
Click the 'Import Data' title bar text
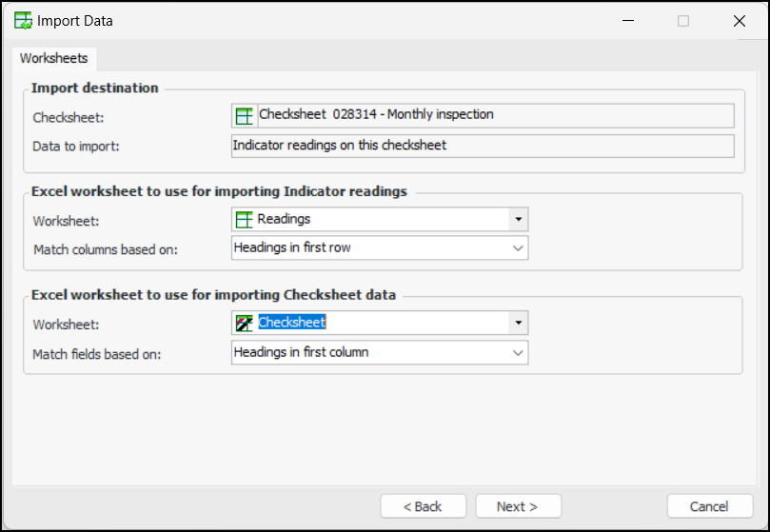[x=75, y=21]
